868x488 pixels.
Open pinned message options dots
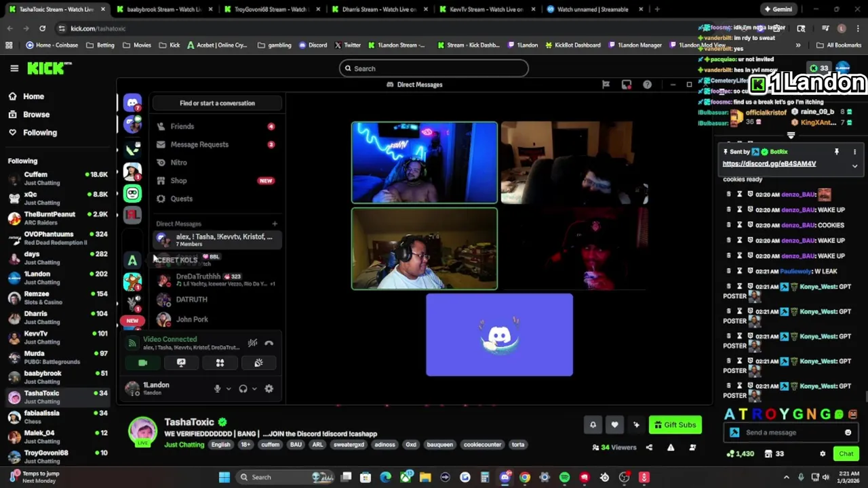tap(854, 152)
